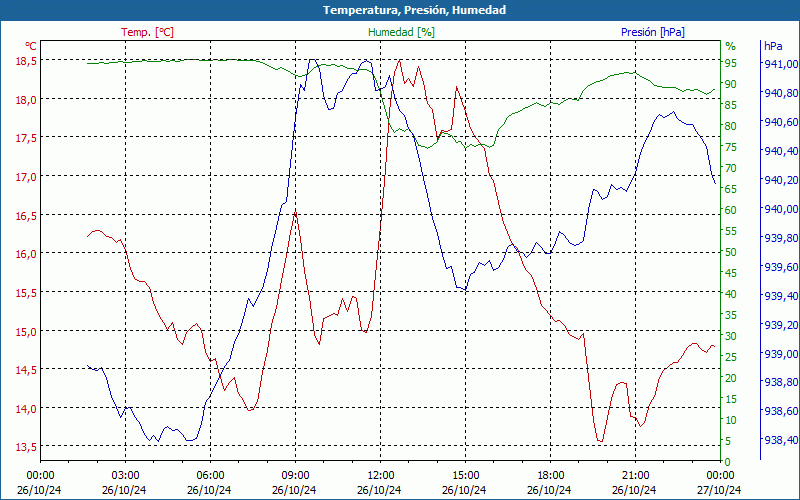Screen dimensions: 800x500
Task: Click the '15,0' temperature axis value
Action: pyautogui.click(x=26, y=332)
